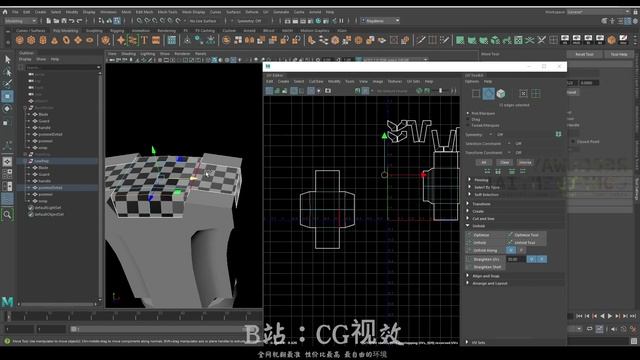Click the Outliner search field
This screenshot has height=360, width=640.
pyautogui.click(x=62, y=67)
